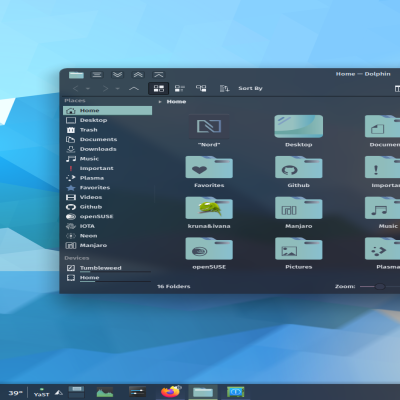Click the keep-above chevron title bar button
Viewport: 400px width, 400px height.
point(159,75)
